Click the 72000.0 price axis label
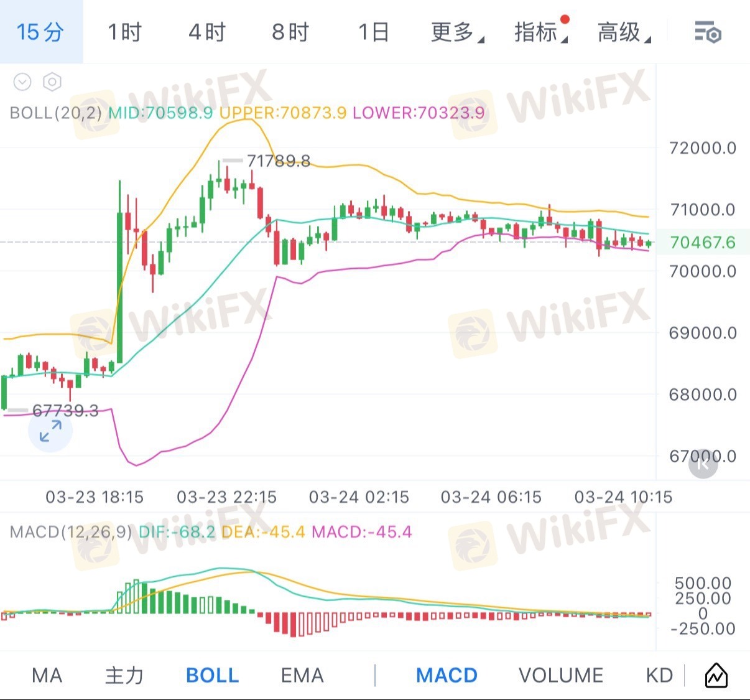This screenshot has width=750, height=700. click(x=703, y=148)
